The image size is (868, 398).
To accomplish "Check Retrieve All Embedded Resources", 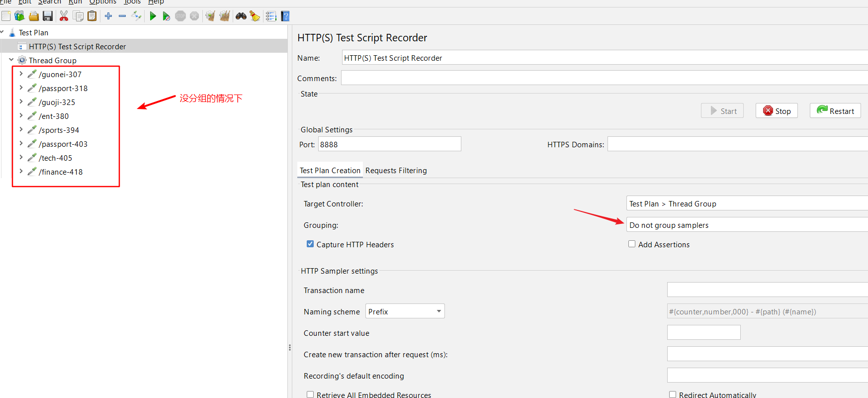I will pyautogui.click(x=310, y=395).
